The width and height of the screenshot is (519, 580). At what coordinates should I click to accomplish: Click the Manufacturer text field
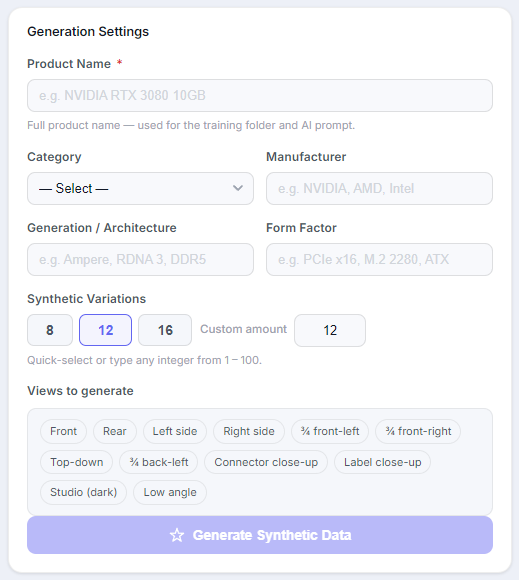(x=380, y=188)
